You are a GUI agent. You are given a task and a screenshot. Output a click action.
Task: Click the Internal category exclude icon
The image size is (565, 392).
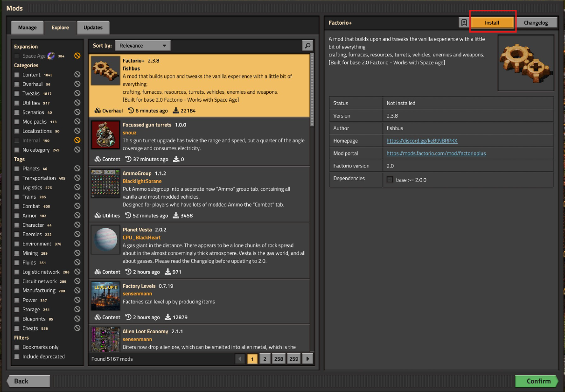click(x=77, y=140)
